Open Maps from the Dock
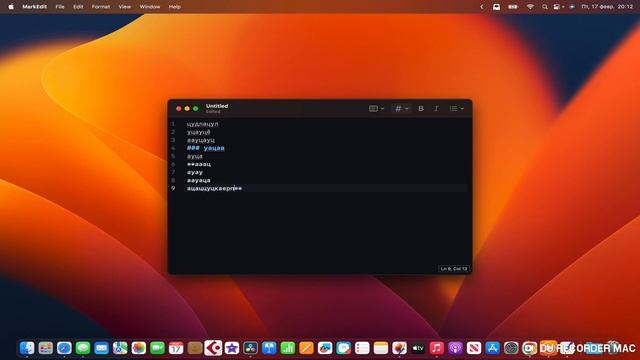Image resolution: width=640 pixels, height=360 pixels. [x=120, y=348]
